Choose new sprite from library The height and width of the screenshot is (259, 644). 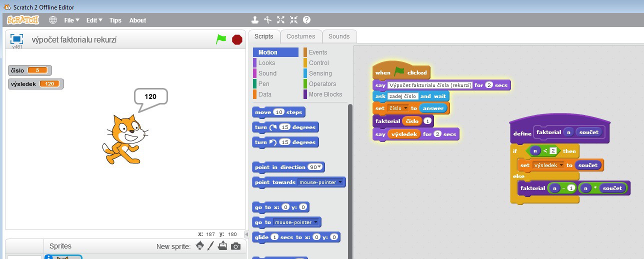pos(199,246)
